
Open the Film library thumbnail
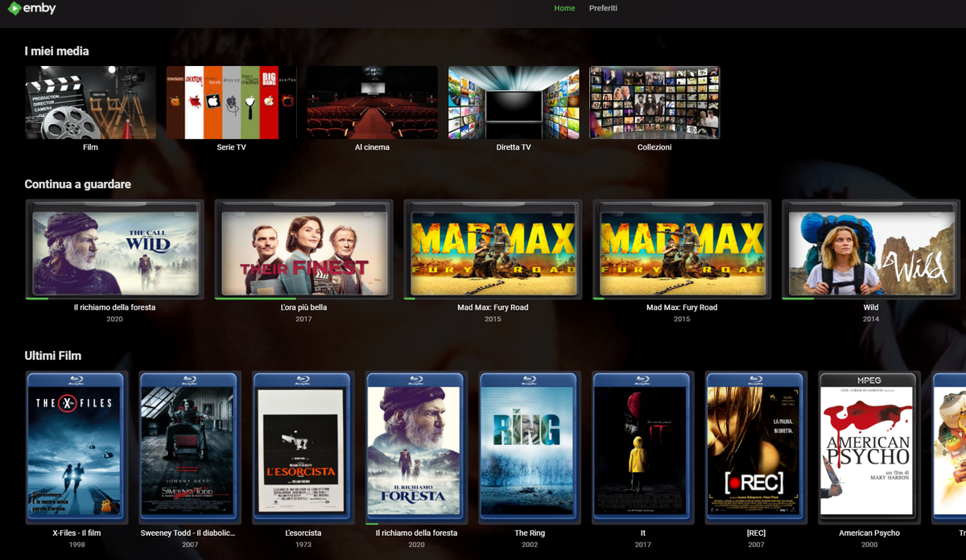90,103
